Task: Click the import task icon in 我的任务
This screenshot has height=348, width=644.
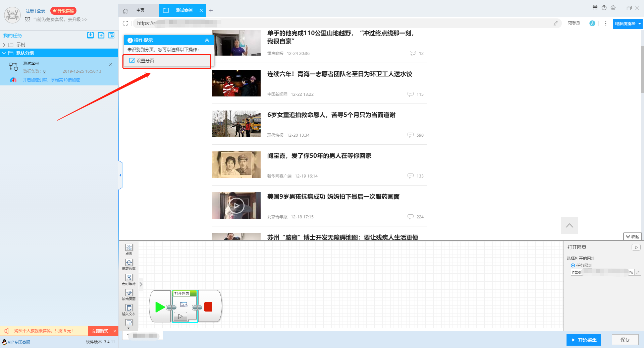Action: point(91,35)
